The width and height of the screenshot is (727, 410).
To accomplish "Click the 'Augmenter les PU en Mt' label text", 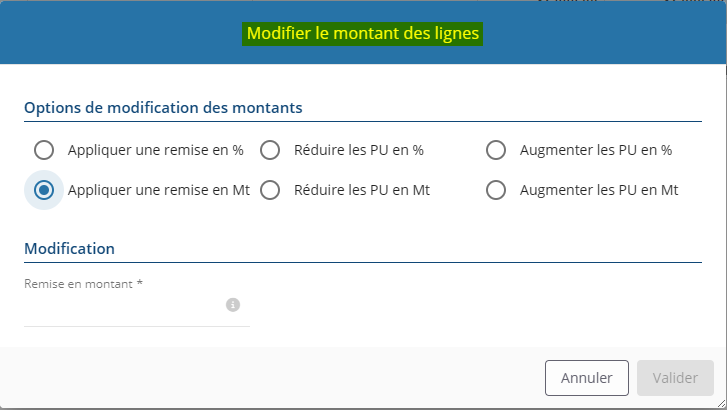I will click(599, 190).
